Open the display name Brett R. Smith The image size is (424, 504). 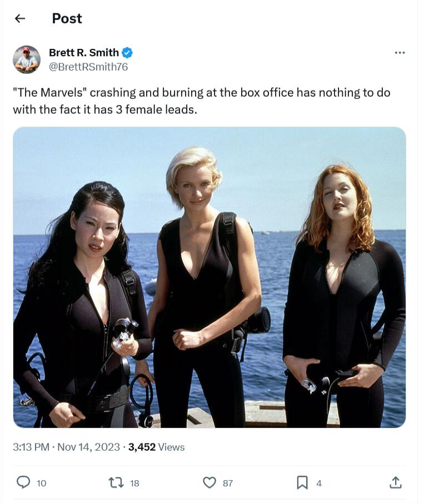[x=84, y=53]
